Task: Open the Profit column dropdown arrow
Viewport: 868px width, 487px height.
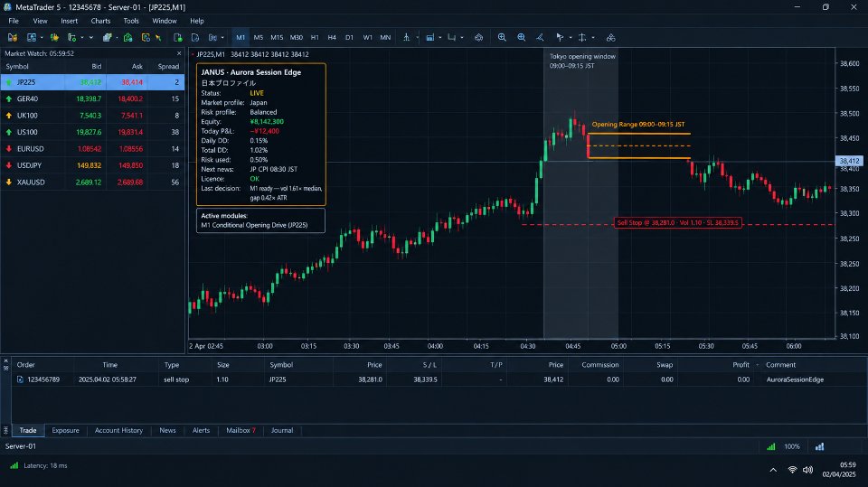Action: click(758, 365)
